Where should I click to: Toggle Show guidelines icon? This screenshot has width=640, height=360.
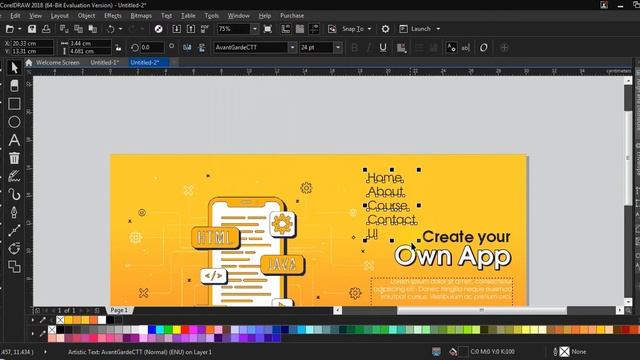point(314,29)
